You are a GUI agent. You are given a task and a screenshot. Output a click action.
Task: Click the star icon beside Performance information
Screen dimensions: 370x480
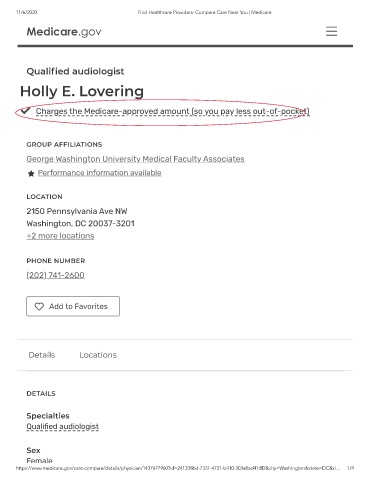[x=31, y=173]
